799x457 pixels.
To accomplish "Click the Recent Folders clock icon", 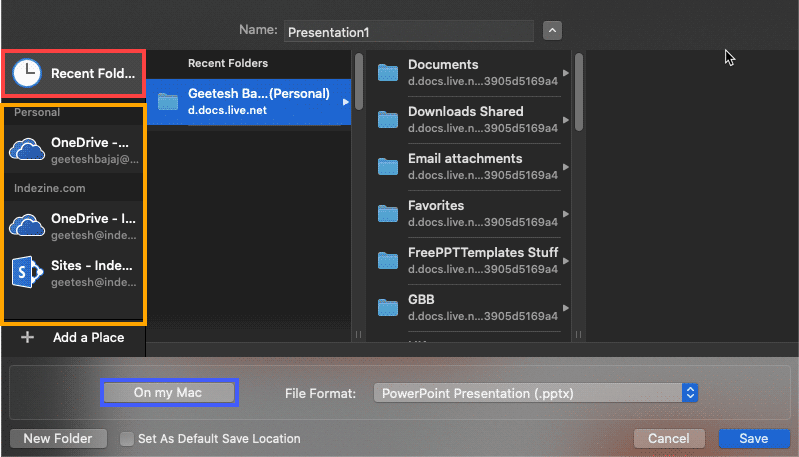I will coord(27,72).
